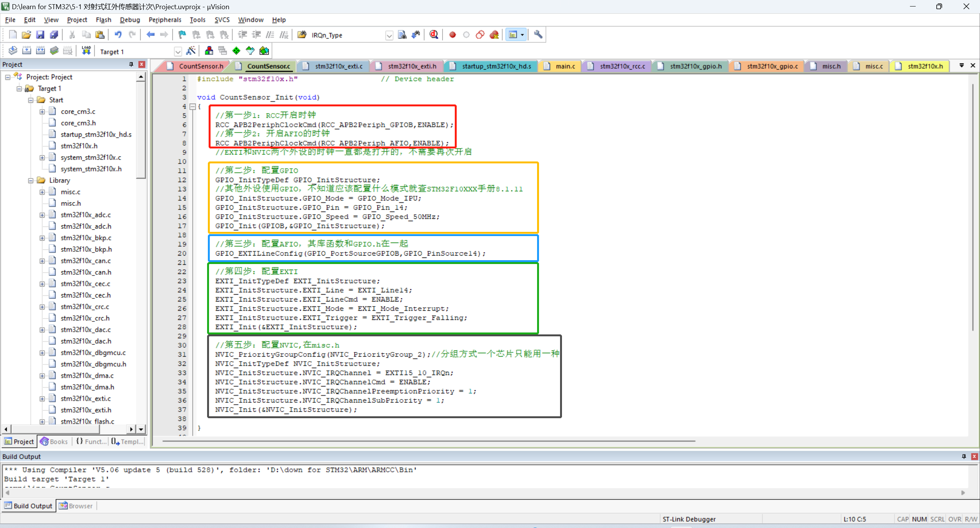Open the Target 1 dropdown

(x=178, y=51)
